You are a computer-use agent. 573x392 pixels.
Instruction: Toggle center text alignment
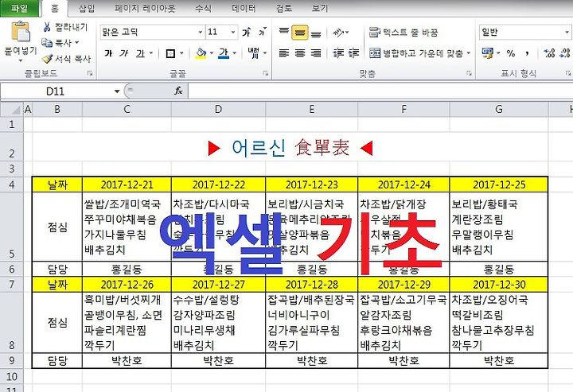[300, 53]
